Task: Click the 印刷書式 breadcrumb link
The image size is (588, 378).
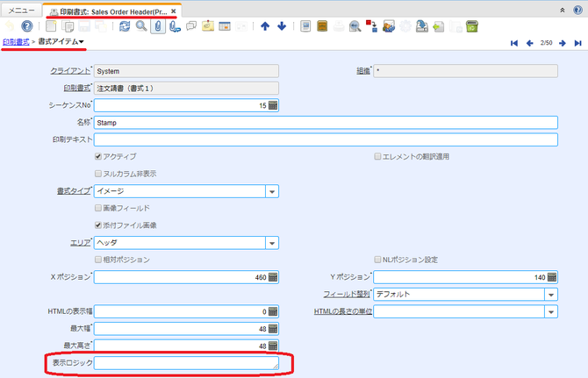Action: [x=16, y=42]
